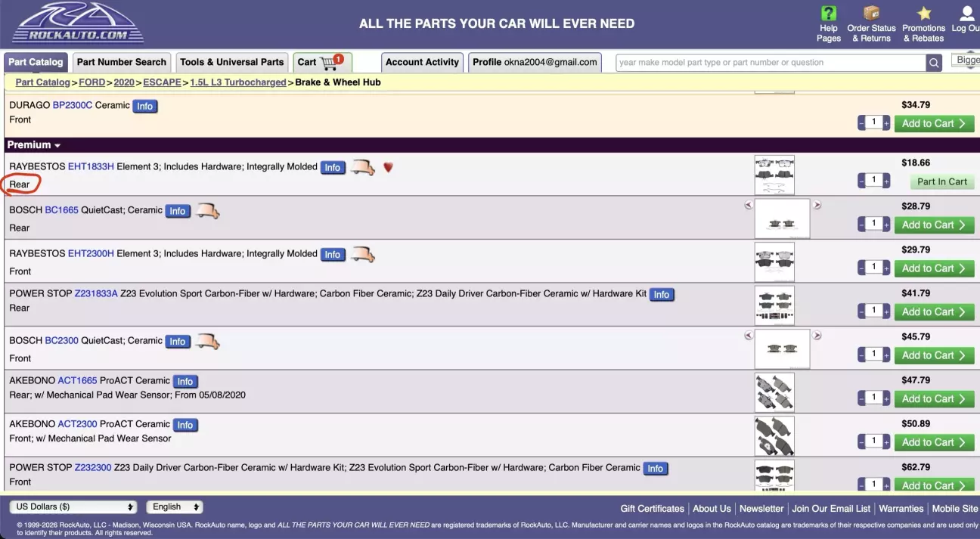Increase quantity for Durago BP2300C

pyautogui.click(x=886, y=123)
